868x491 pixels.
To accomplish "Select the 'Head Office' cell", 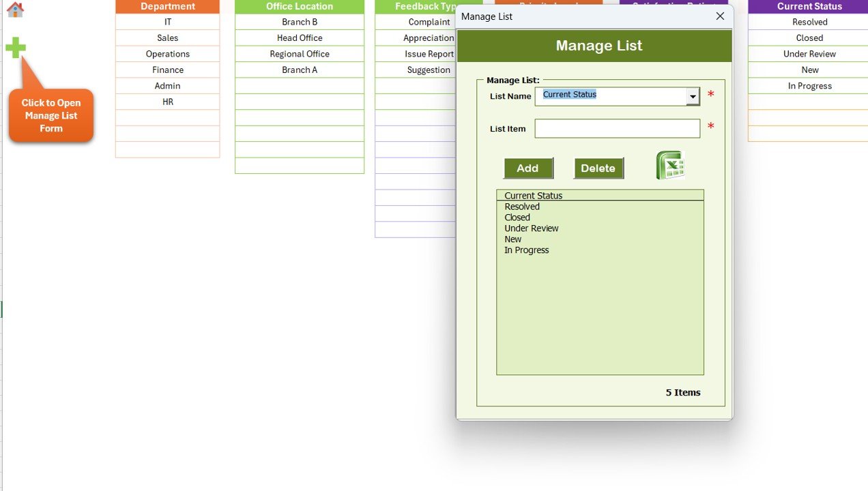I will tap(299, 38).
